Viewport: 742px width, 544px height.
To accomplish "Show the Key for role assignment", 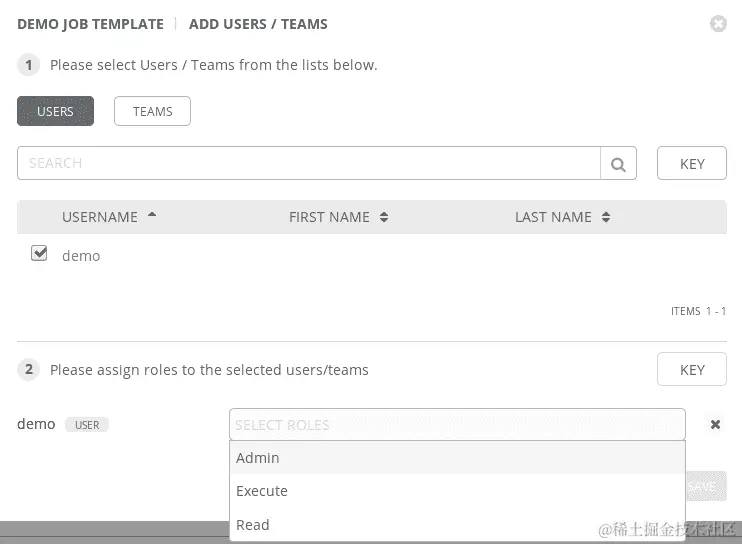I will point(691,369).
